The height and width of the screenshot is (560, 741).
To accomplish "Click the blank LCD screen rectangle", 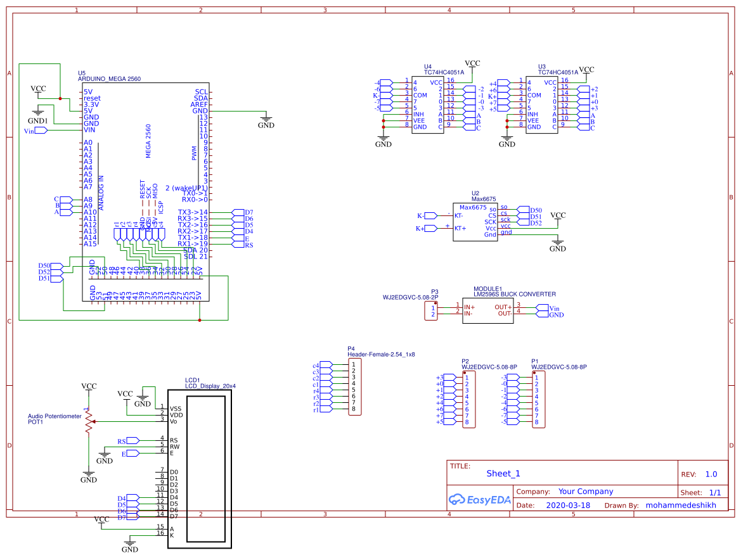I will pyautogui.click(x=206, y=469).
